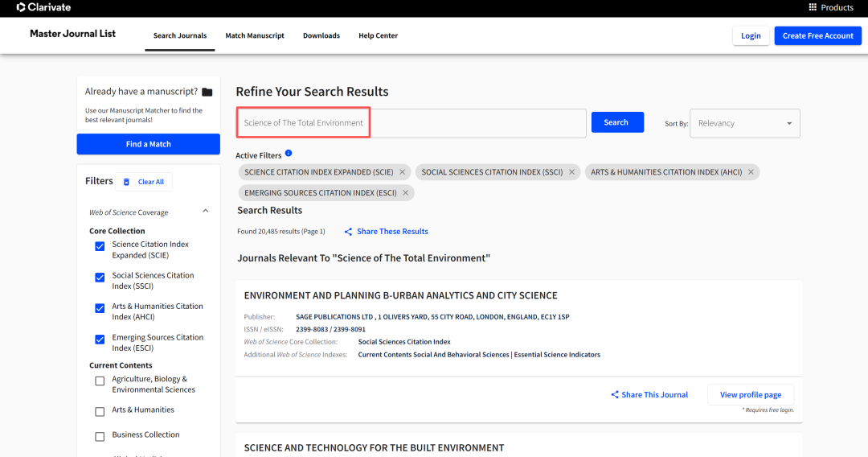The height and width of the screenshot is (457, 868).
Task: Collapse the Web of Science Coverage section
Action: 205,212
